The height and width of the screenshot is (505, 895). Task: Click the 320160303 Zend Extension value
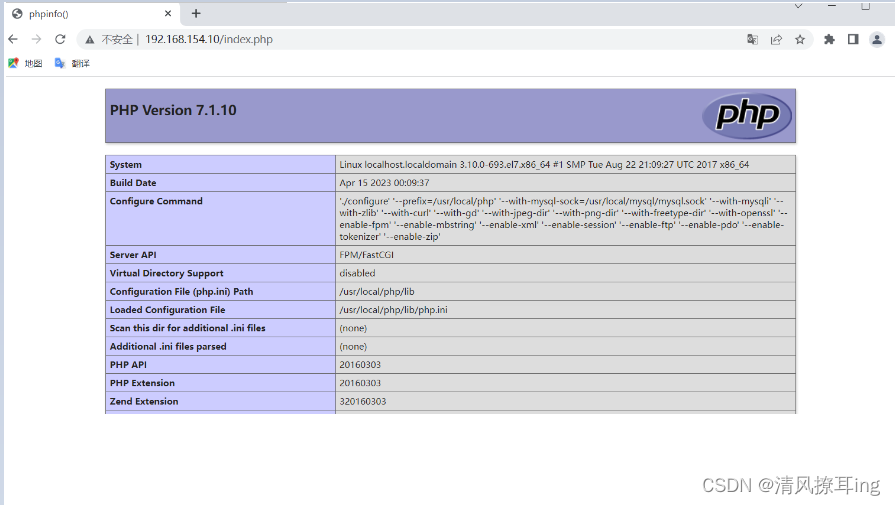[x=363, y=401]
